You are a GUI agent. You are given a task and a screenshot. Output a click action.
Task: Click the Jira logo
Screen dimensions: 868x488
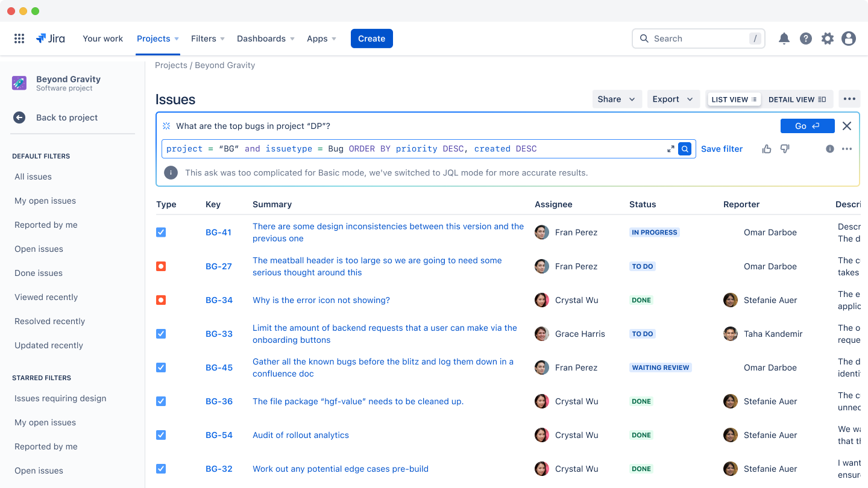51,38
